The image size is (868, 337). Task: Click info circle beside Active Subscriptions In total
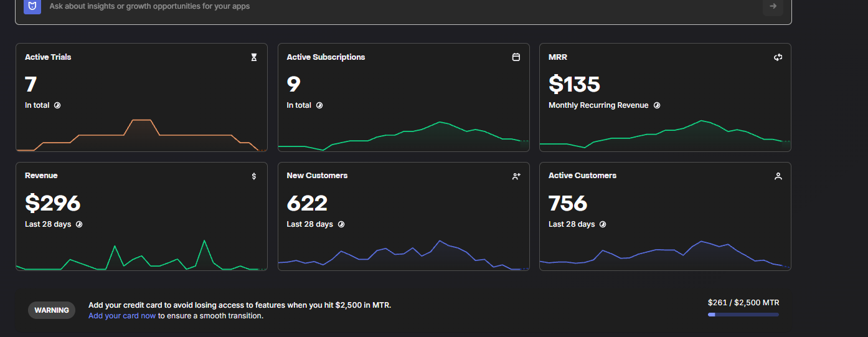tap(319, 105)
